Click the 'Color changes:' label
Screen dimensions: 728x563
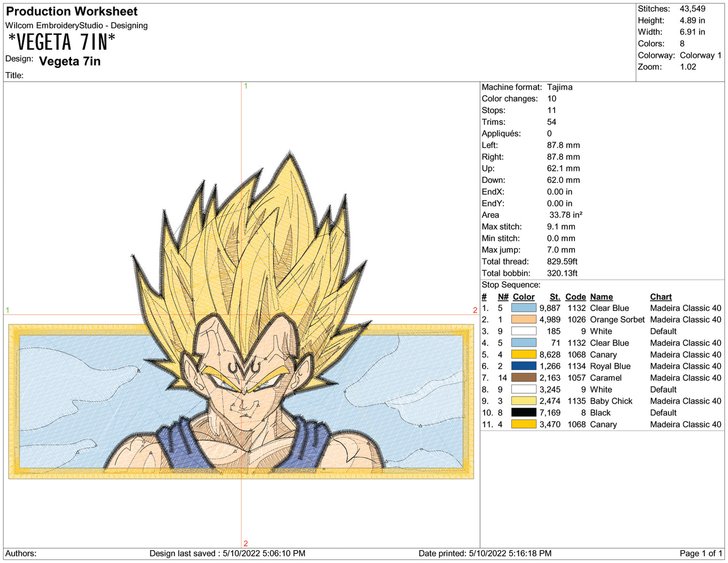tap(510, 99)
